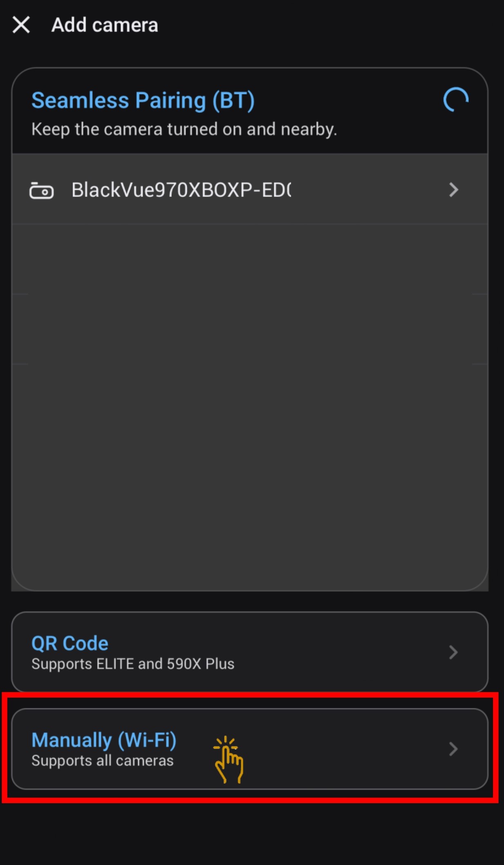This screenshot has width=504, height=865.
Task: Tap 'Supports ELITE and 590X Plus' subtitle
Action: (133, 664)
